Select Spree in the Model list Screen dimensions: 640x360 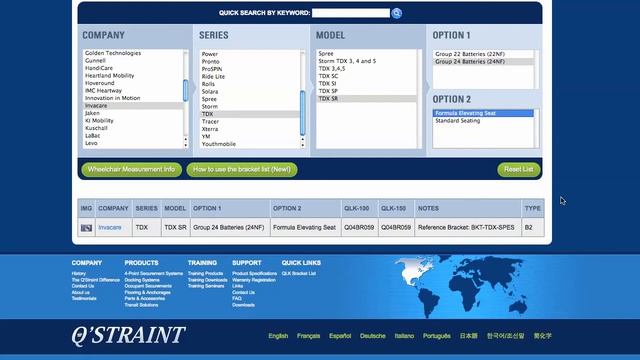point(326,53)
